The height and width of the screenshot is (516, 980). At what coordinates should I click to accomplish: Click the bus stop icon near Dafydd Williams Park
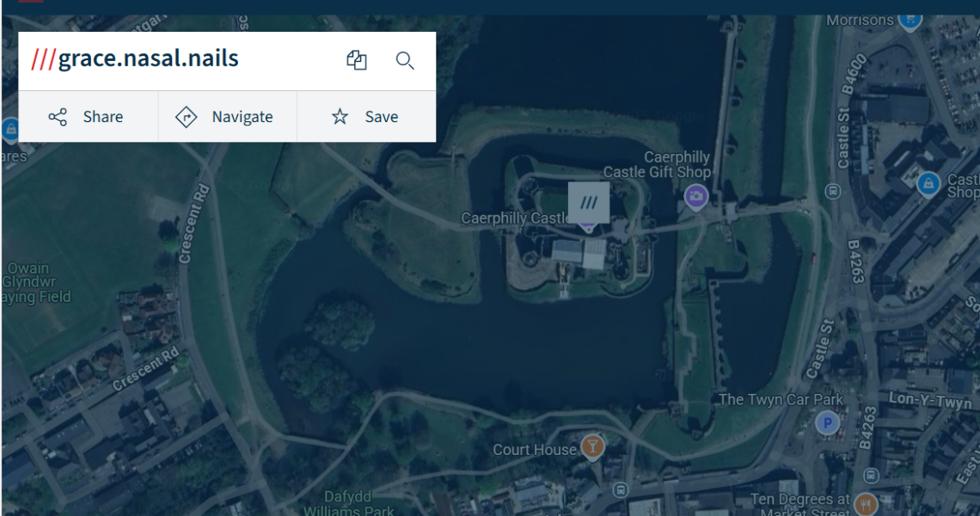pyautogui.click(x=622, y=488)
